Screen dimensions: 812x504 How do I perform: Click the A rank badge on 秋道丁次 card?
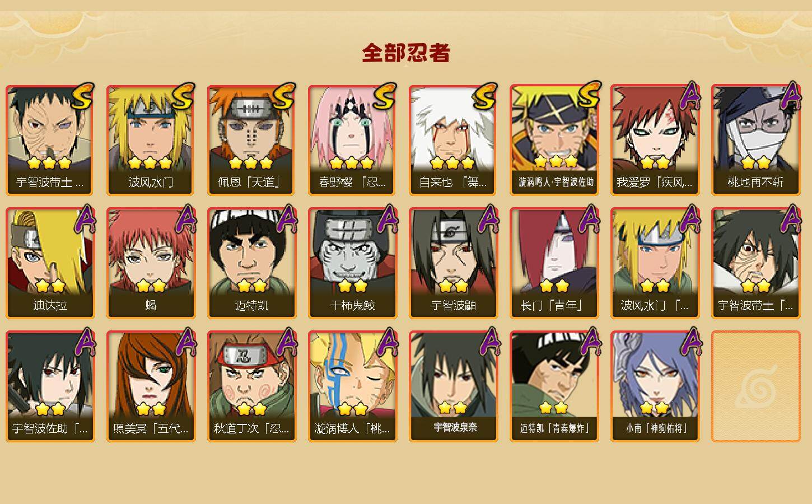[287, 342]
